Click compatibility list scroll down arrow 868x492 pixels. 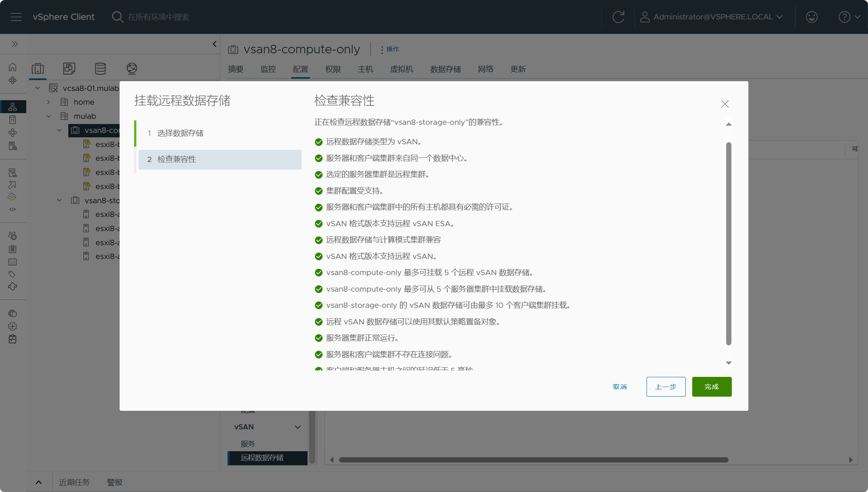tap(729, 363)
